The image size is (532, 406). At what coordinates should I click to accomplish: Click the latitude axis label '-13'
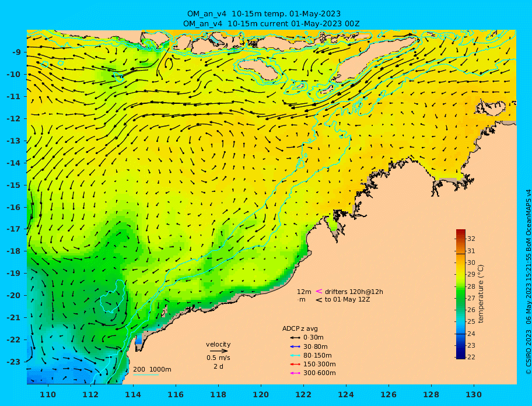tap(13, 141)
